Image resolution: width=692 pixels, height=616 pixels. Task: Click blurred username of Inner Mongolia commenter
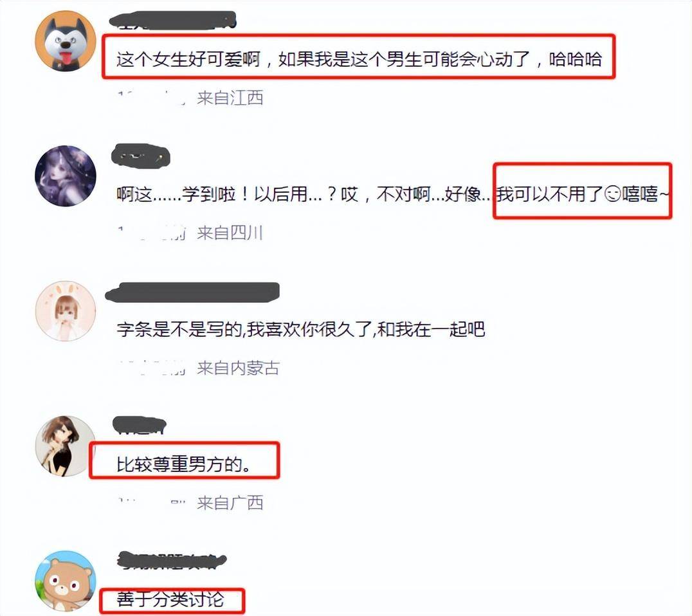pyautogui.click(x=192, y=292)
